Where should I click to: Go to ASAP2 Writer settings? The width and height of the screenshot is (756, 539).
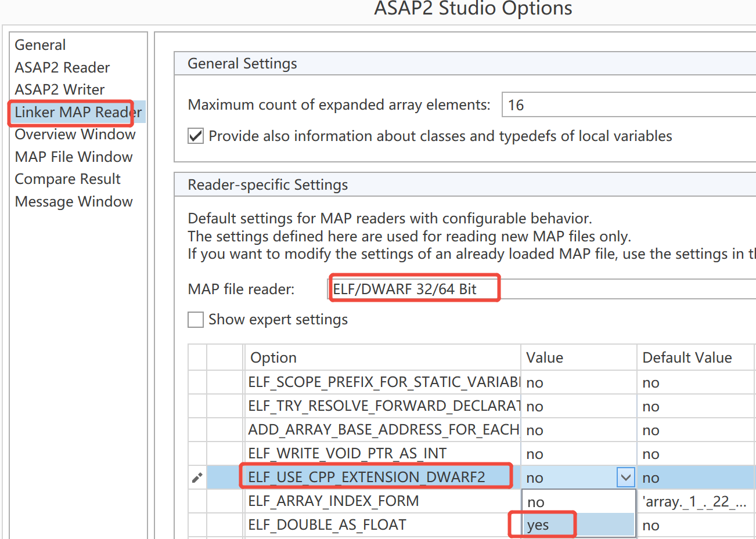tap(60, 90)
